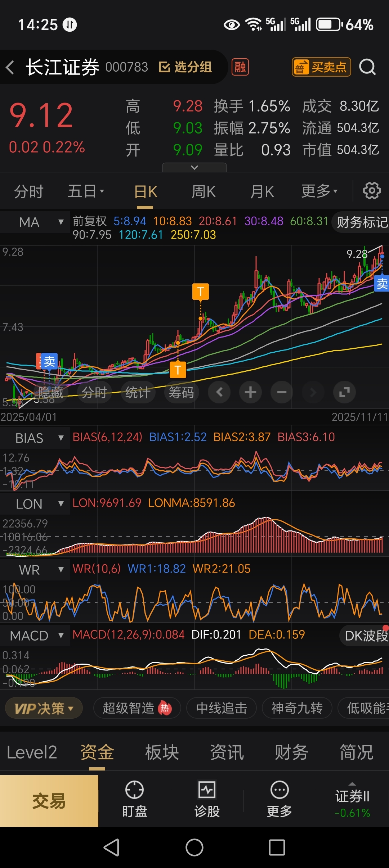Screen dimensions: 389x868
Task: Open the search magnifier icon
Action: click(367, 67)
